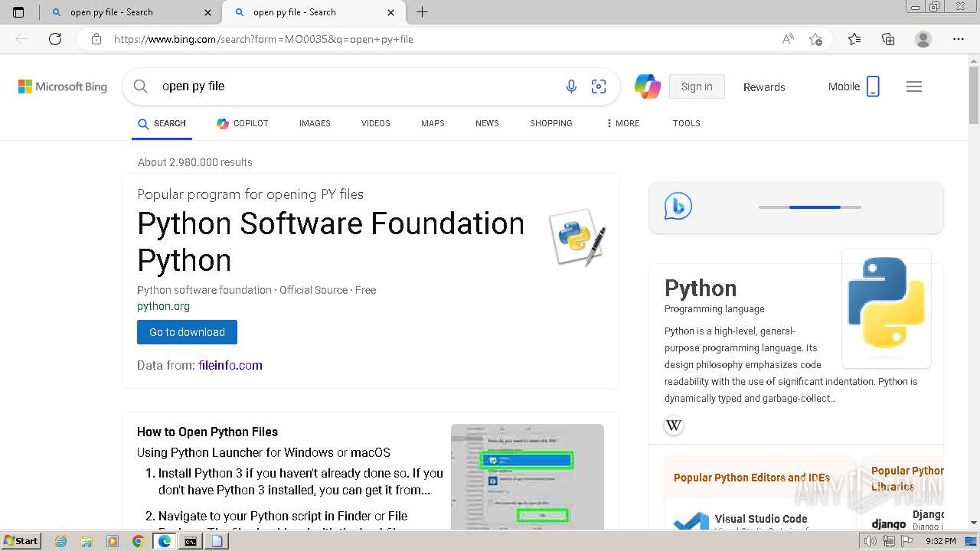Switch to MAPS tab
Image resolution: width=980 pixels, height=551 pixels.
[433, 123]
